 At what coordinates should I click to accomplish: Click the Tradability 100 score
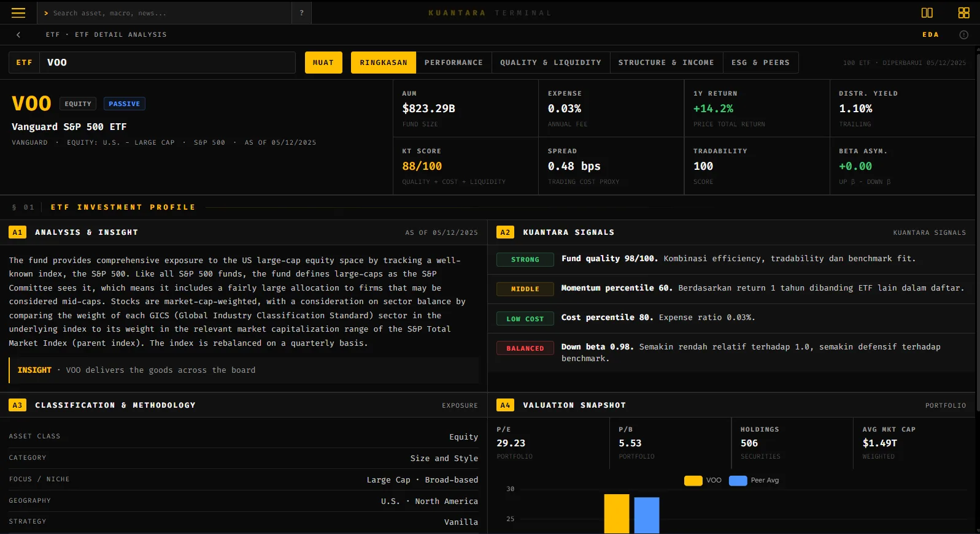coord(703,166)
